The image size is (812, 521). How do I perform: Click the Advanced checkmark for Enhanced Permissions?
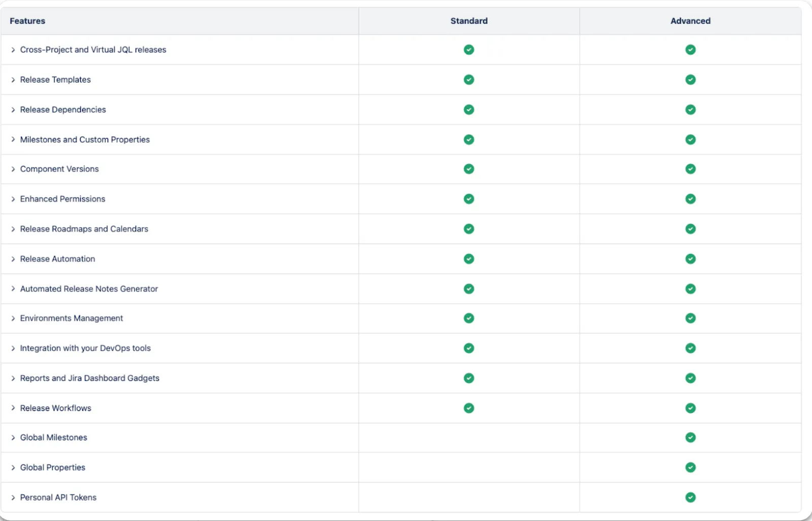(690, 199)
